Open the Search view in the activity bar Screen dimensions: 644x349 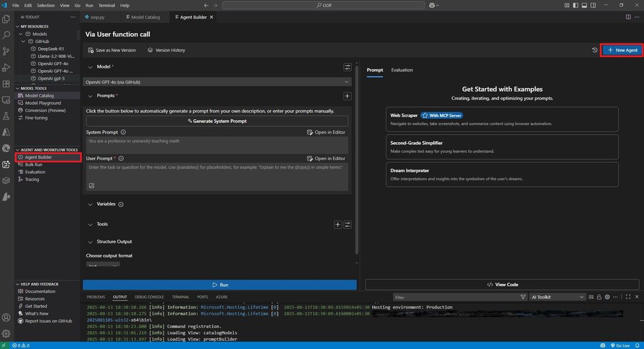pyautogui.click(x=6, y=35)
